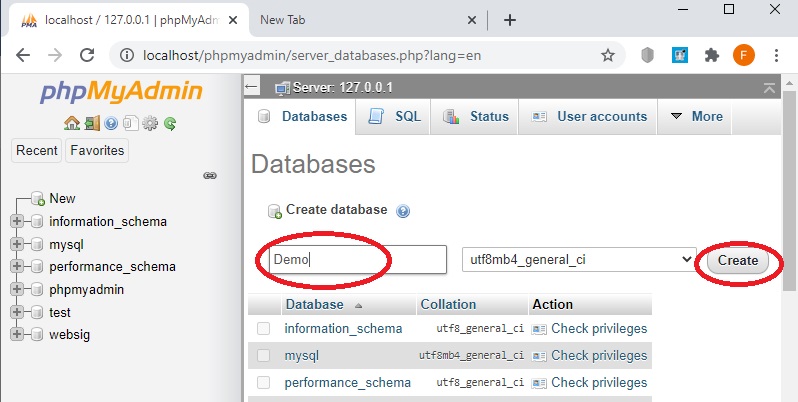The height and width of the screenshot is (402, 798).
Task: Open the utf8mb4_general_ci collation dropdown
Action: tap(579, 260)
